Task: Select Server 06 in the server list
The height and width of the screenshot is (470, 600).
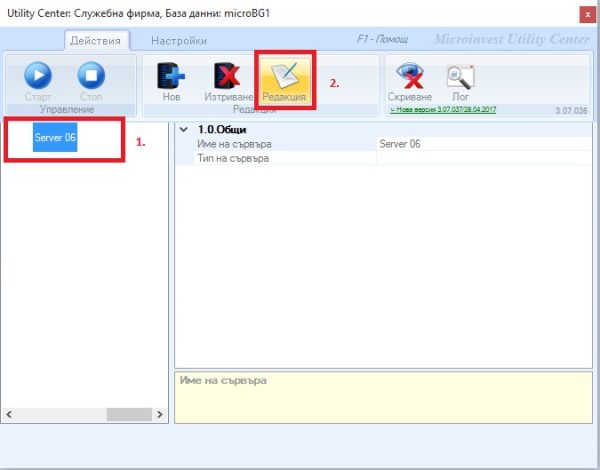Action: tap(55, 137)
